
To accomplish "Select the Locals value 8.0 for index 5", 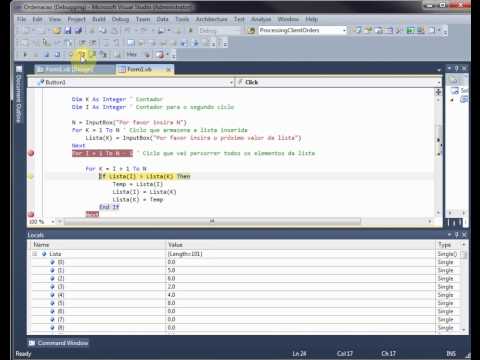I will click(x=171, y=303).
